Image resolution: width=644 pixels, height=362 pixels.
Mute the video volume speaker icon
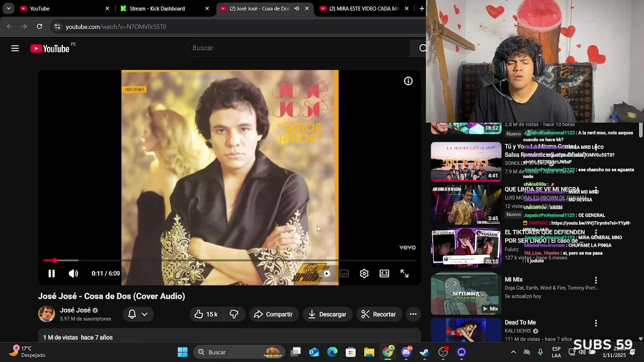(x=73, y=274)
